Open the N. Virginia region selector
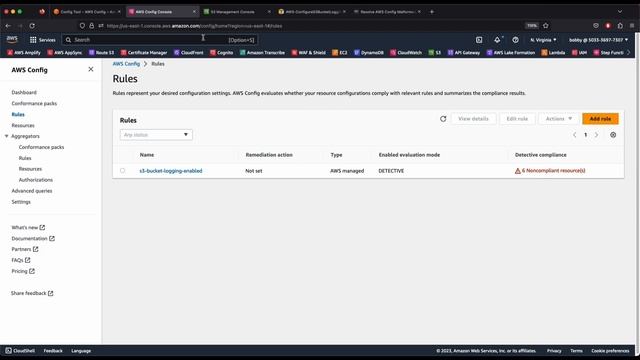The image size is (640, 360). 543,40
